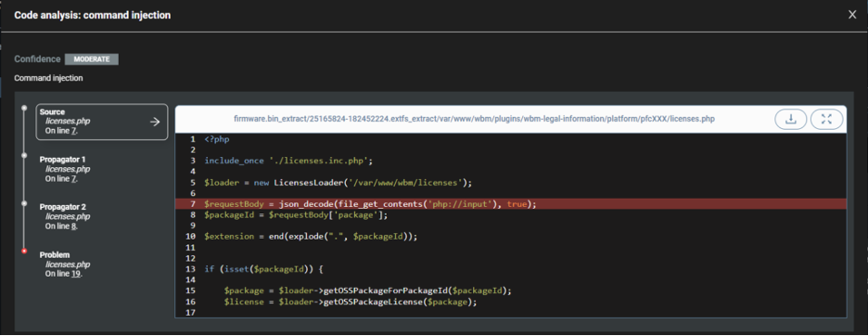Viewport: 868px width, 336px height.
Task: Download the licenses.php source file
Action: click(x=790, y=119)
